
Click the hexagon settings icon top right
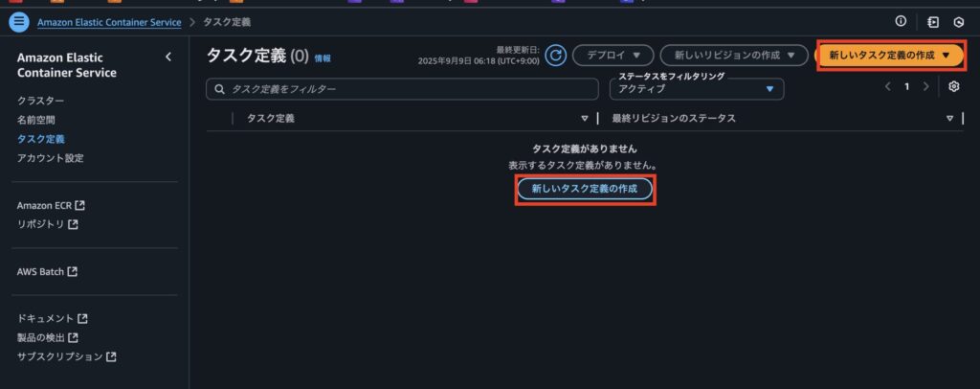[959, 22]
